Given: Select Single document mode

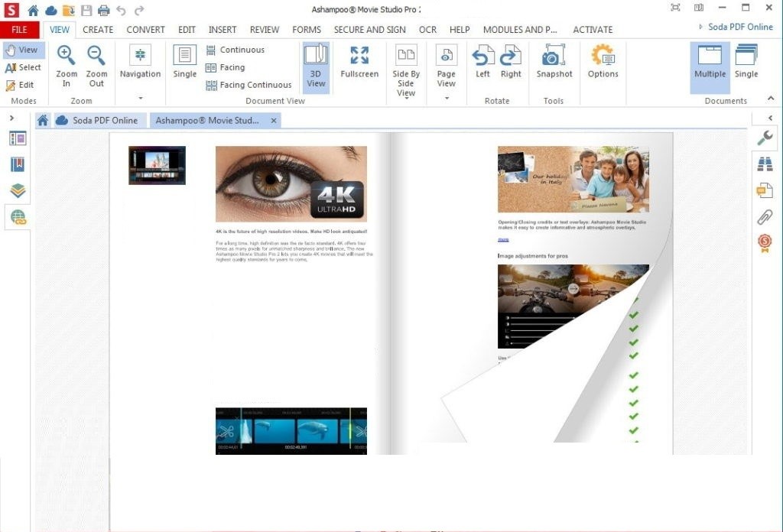Looking at the screenshot, I should (x=746, y=62).
